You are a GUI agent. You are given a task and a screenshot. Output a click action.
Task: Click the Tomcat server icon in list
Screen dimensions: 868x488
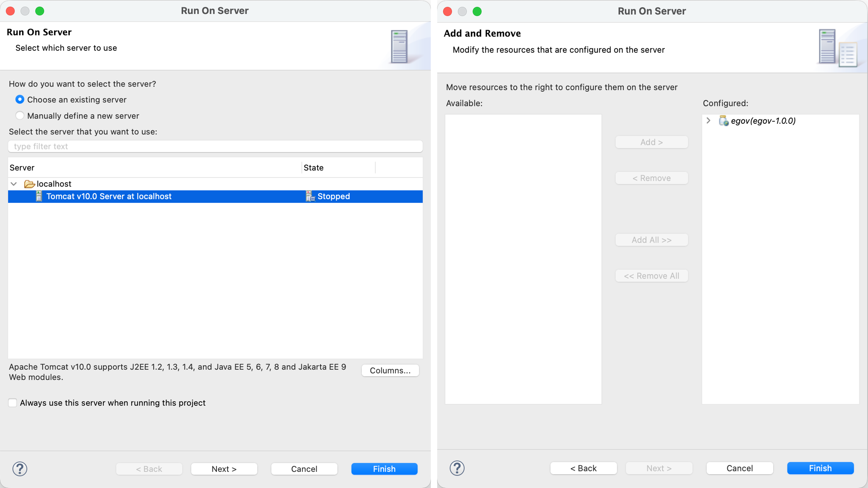(x=39, y=196)
